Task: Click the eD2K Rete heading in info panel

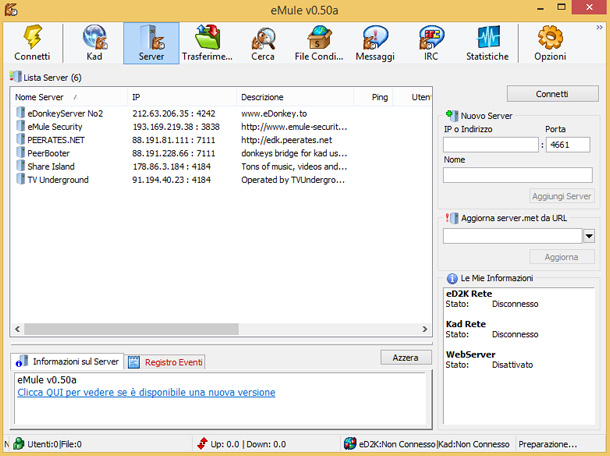Action: (x=469, y=293)
